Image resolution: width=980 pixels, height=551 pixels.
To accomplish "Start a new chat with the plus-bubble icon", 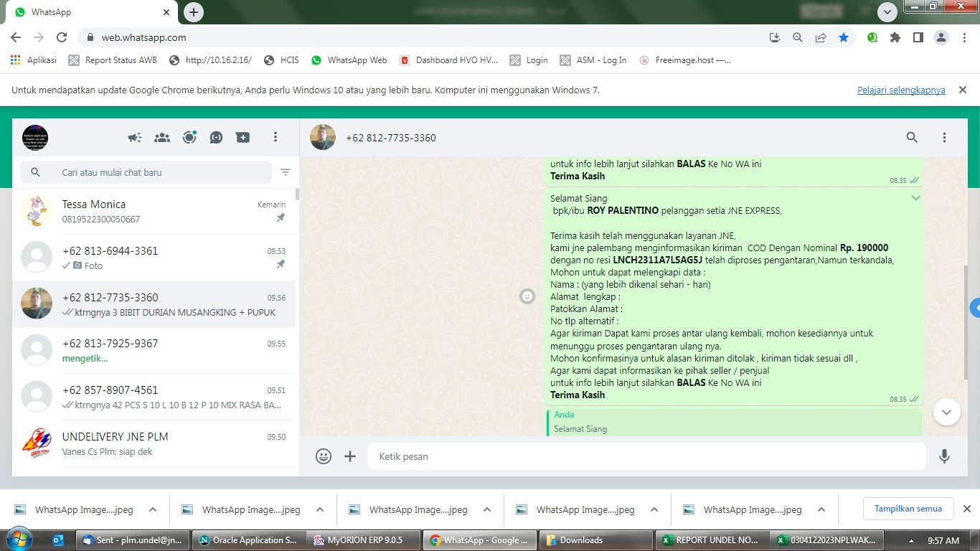I will click(243, 137).
